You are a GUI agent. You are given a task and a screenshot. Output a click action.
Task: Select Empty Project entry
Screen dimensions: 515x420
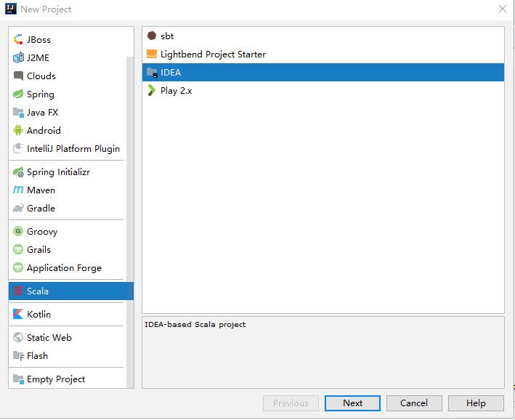click(56, 379)
